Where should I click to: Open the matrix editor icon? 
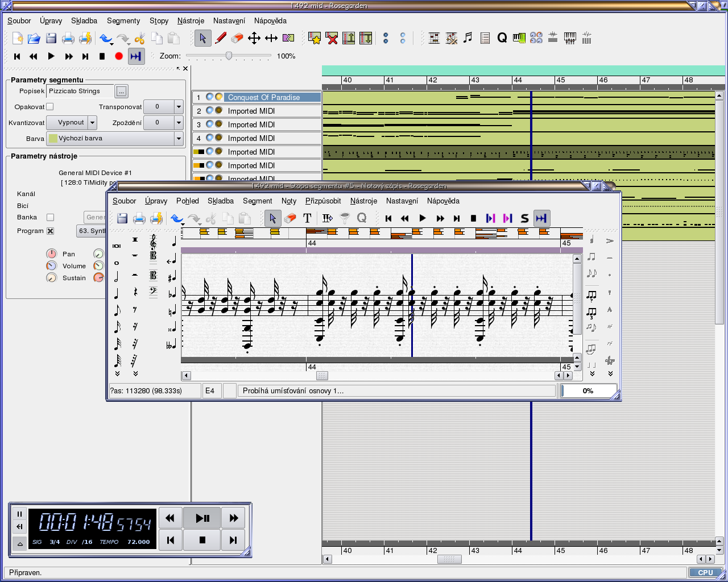click(x=434, y=38)
